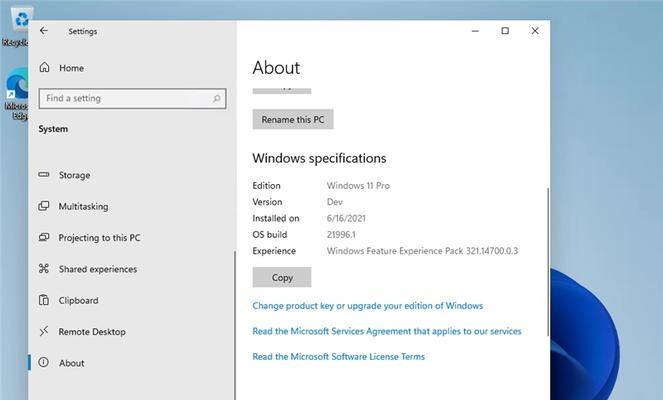Viewport: 663px width, 400px height.
Task: Select Version value Dev
Action: coord(334,202)
